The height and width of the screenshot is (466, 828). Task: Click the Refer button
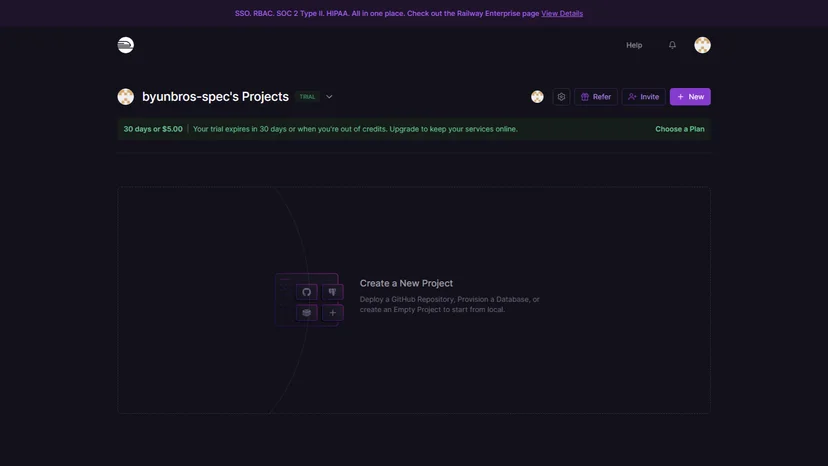tap(596, 97)
